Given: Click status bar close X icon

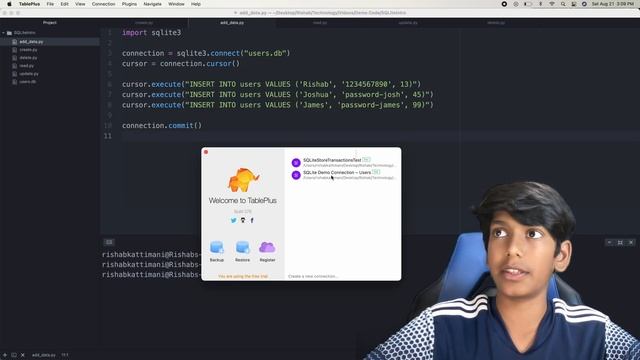Looking at the screenshot, I should (x=23, y=355).
